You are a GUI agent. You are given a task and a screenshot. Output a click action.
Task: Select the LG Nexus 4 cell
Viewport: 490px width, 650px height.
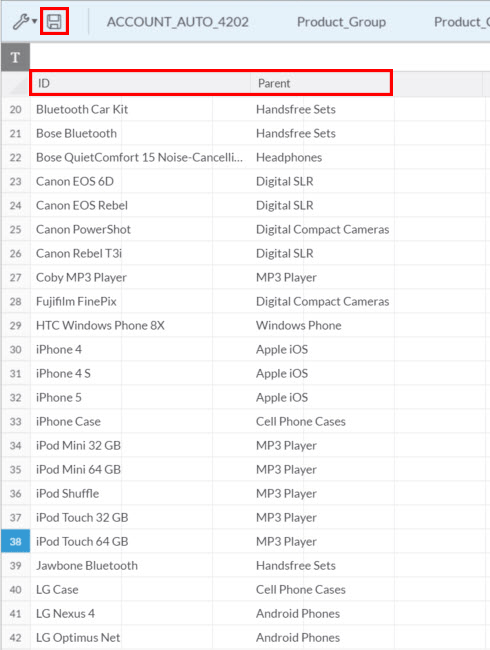[x=121, y=614]
